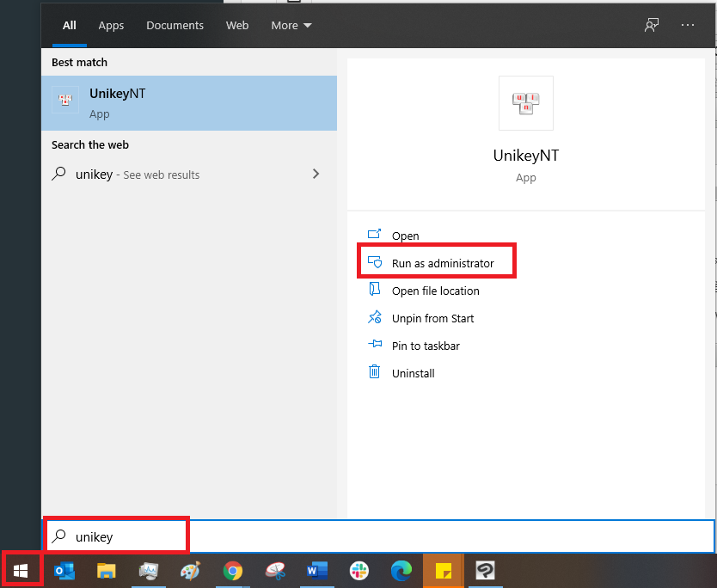Open unikey web results
Image resolution: width=717 pixels, height=588 pixels.
pos(189,175)
